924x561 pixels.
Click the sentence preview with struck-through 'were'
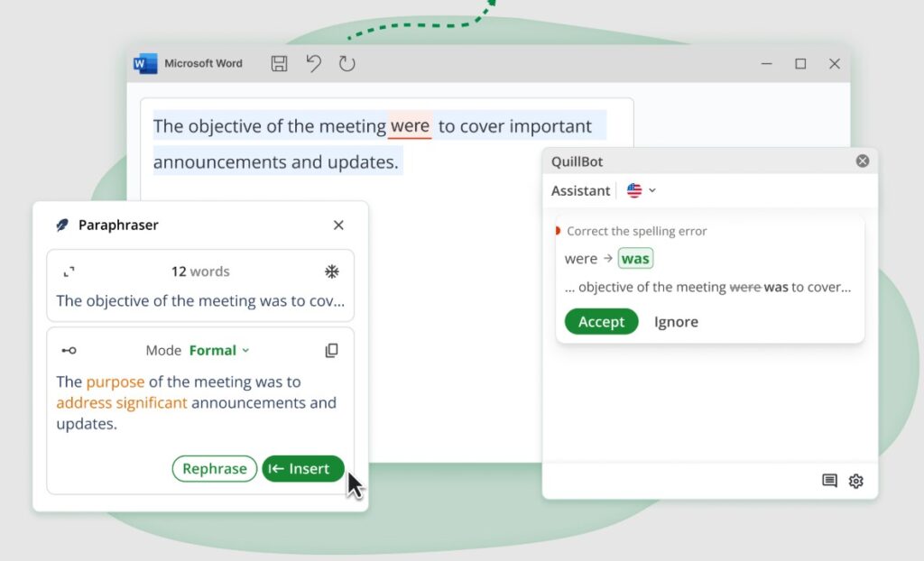click(707, 288)
